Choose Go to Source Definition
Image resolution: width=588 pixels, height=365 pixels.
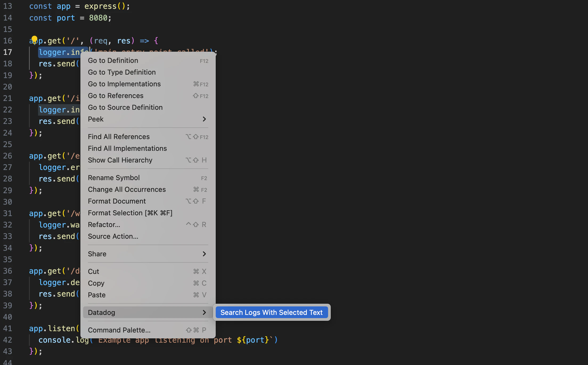click(125, 107)
